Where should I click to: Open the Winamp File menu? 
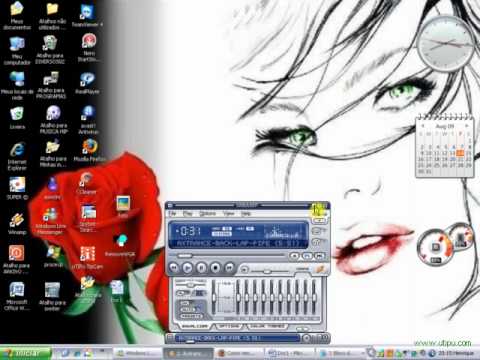click(172, 213)
